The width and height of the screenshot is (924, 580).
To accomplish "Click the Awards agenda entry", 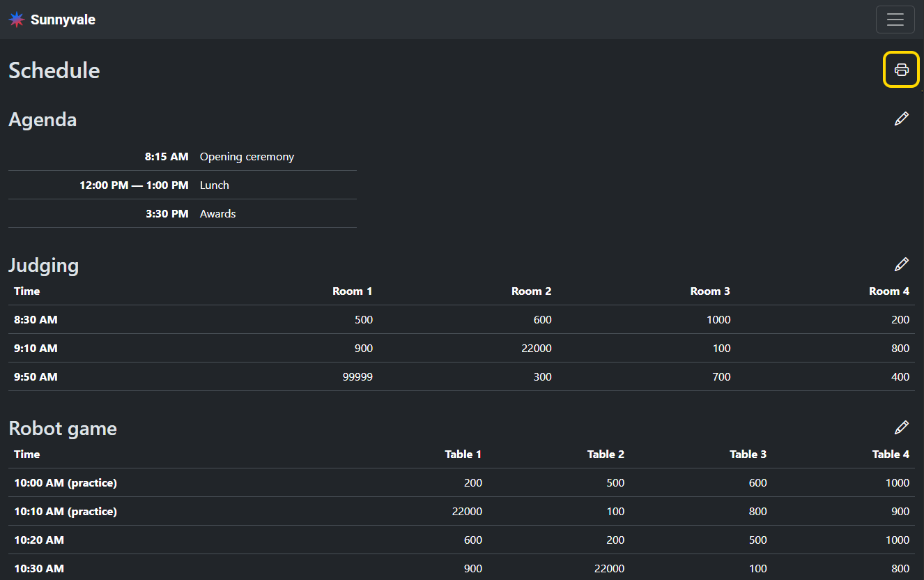I will click(x=217, y=214).
